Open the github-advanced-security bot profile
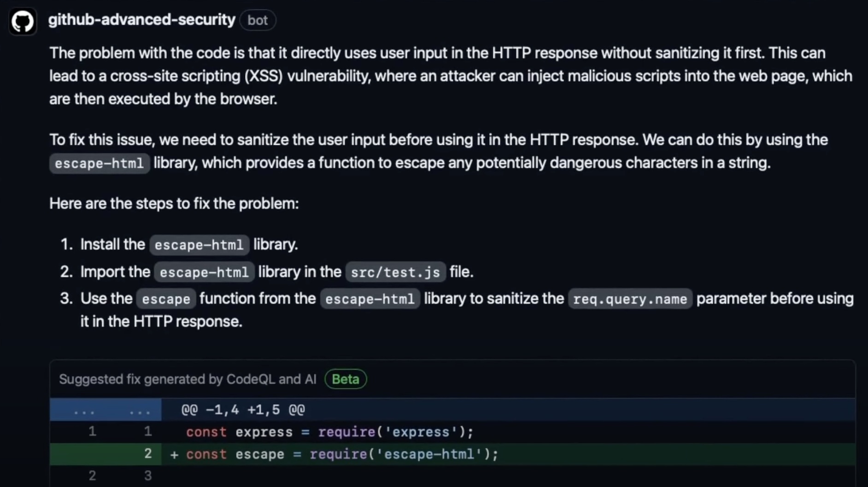868x487 pixels. (x=141, y=20)
